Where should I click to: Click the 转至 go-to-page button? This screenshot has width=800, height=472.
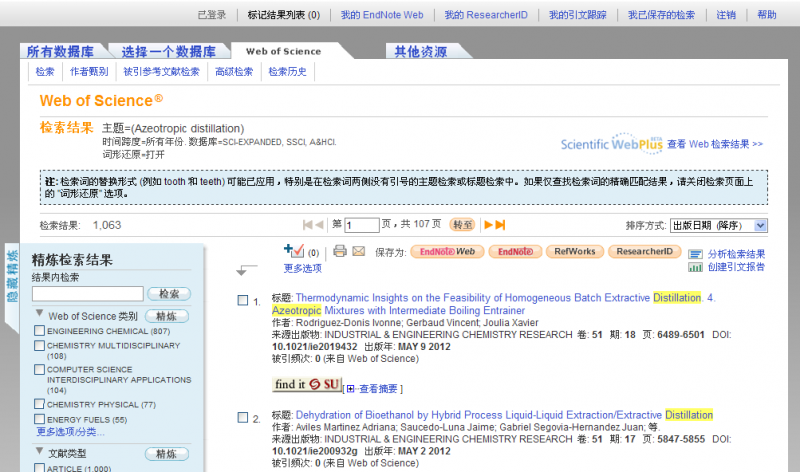click(462, 225)
